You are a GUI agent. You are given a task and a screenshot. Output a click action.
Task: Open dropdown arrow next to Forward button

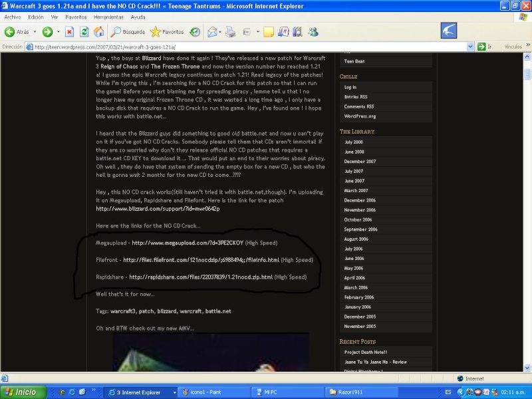click(x=59, y=32)
